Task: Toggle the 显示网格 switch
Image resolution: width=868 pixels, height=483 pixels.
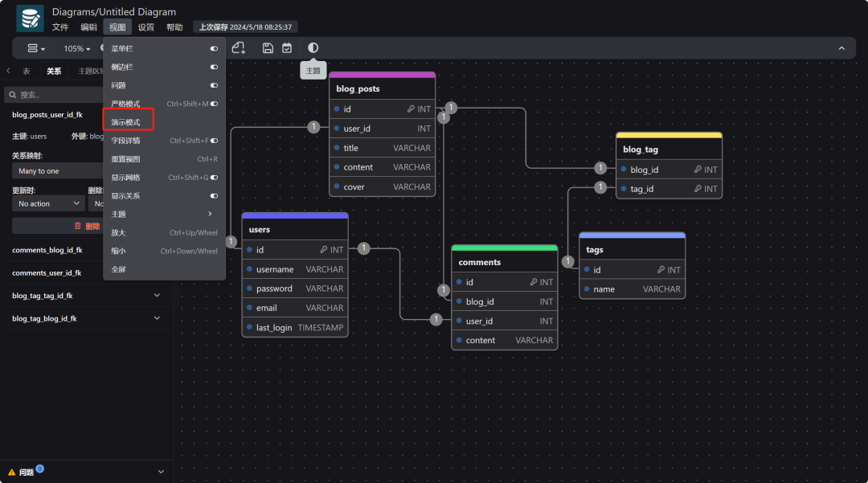Action: (x=214, y=178)
